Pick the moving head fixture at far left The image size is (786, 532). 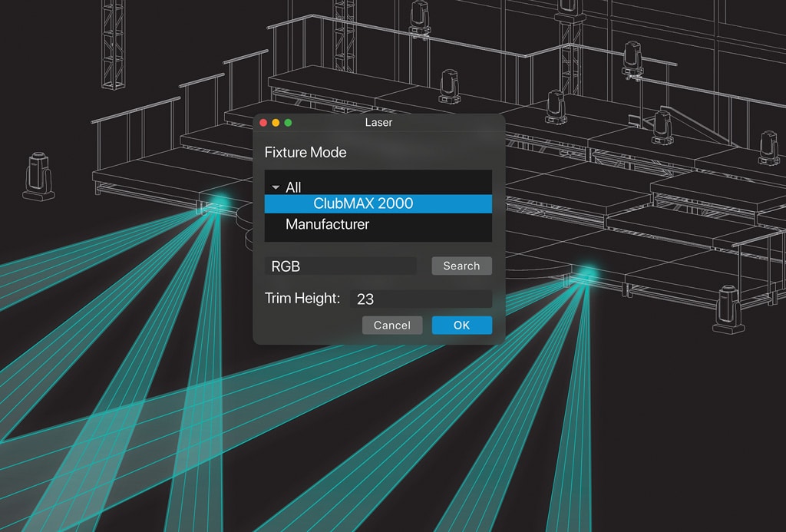37,176
